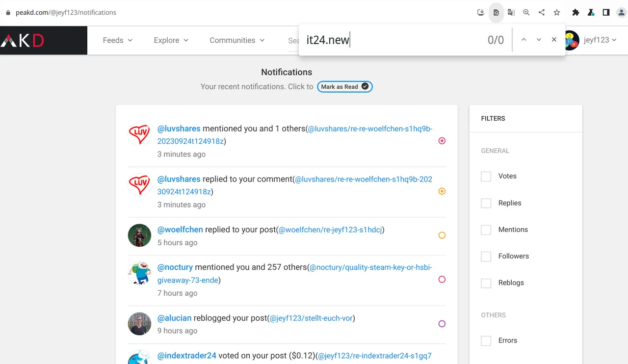Click the 0/0 find results counter
628x364 pixels.
point(496,40)
